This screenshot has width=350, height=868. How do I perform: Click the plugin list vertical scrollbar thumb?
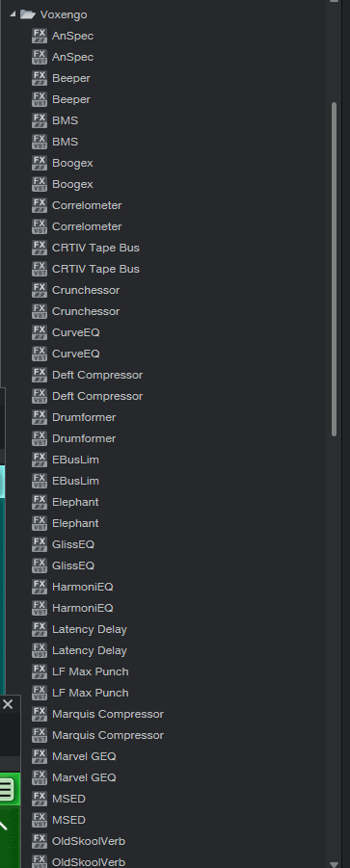click(x=334, y=269)
